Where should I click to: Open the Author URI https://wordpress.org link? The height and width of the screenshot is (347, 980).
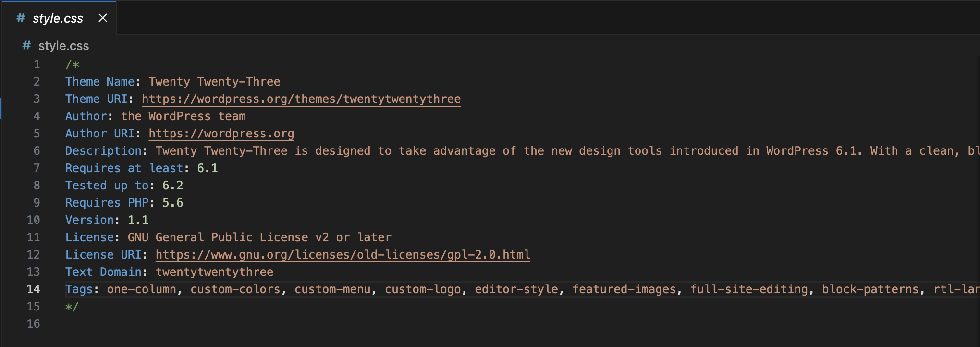(221, 134)
